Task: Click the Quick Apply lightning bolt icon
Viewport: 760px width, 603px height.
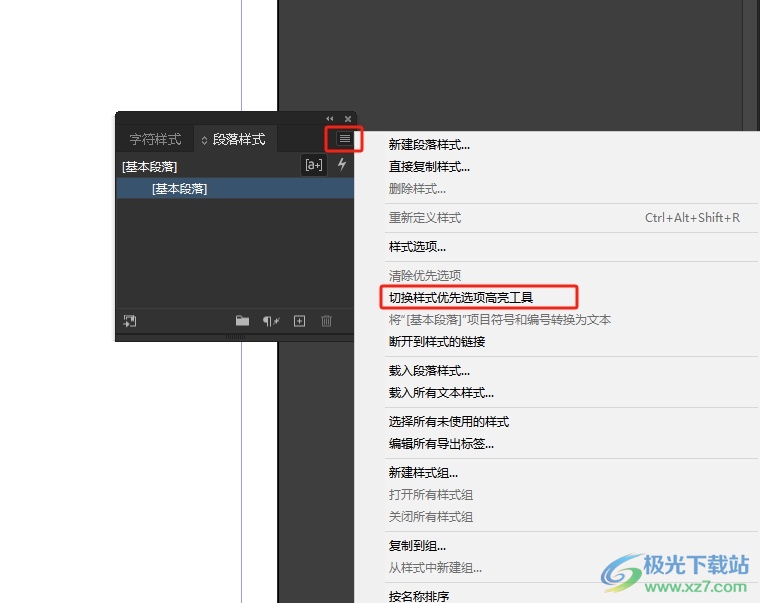Action: (x=342, y=164)
